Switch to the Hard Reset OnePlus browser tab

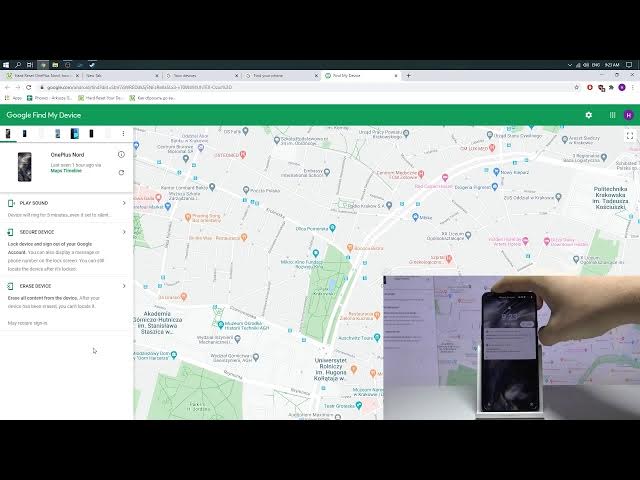click(41, 76)
